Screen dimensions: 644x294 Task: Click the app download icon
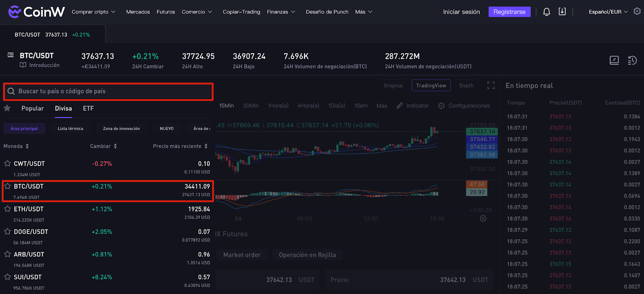click(x=562, y=11)
